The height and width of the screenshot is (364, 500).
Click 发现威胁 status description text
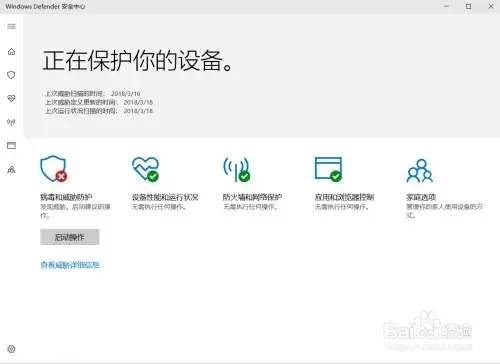pos(75,211)
